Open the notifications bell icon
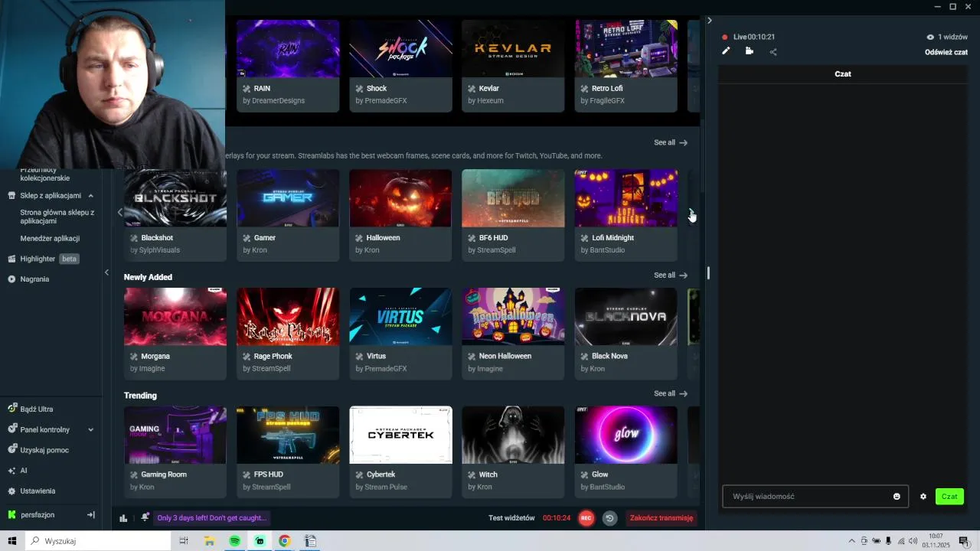This screenshot has width=980, height=551. [x=145, y=518]
